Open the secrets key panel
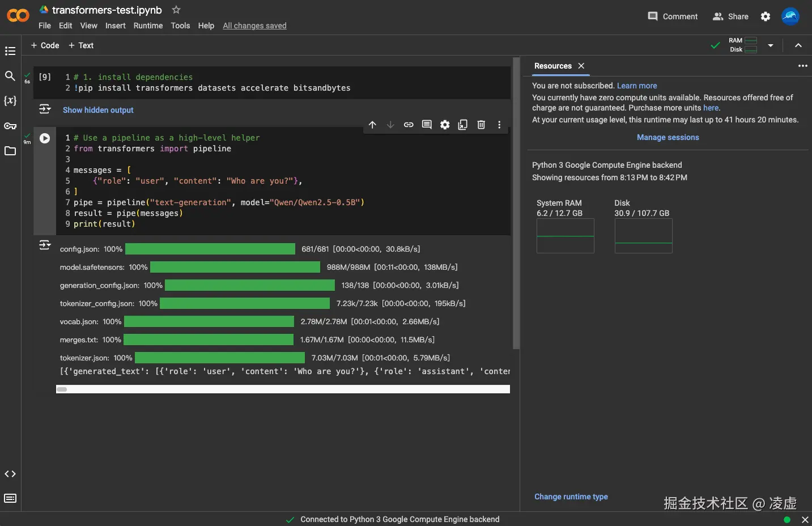Screen dimensions: 812x526 tap(10, 126)
